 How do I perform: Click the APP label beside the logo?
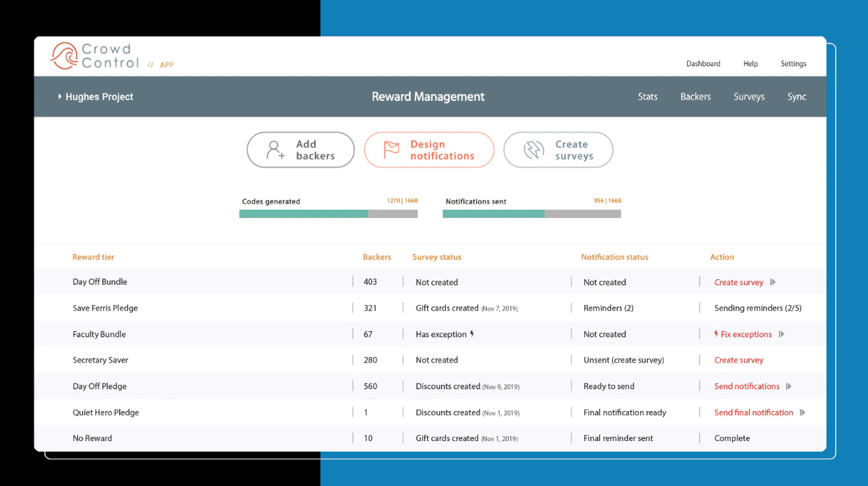[x=167, y=65]
